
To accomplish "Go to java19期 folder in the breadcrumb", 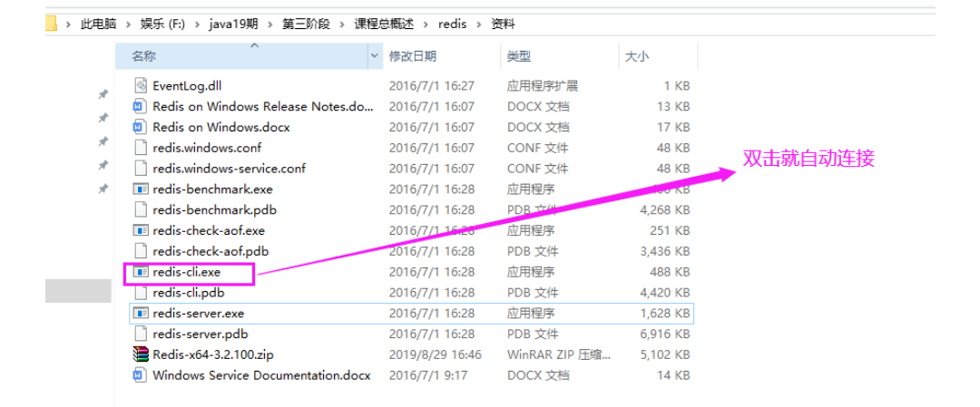I will coord(233,24).
